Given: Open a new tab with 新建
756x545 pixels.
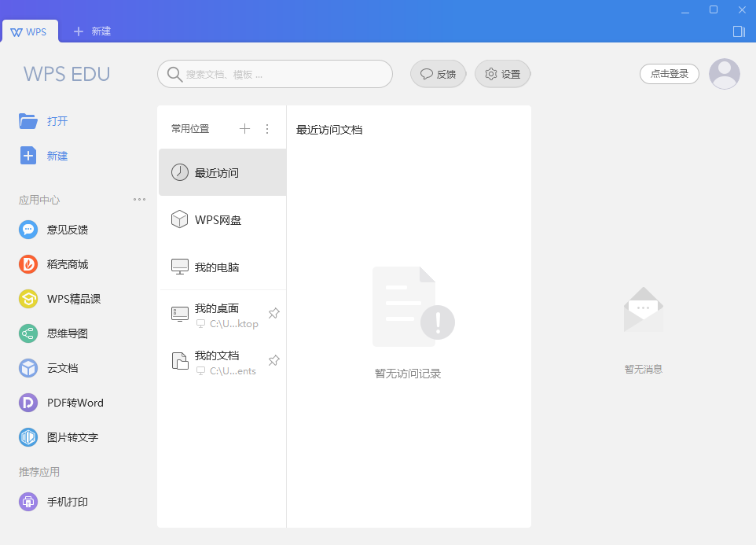Looking at the screenshot, I should coord(92,31).
